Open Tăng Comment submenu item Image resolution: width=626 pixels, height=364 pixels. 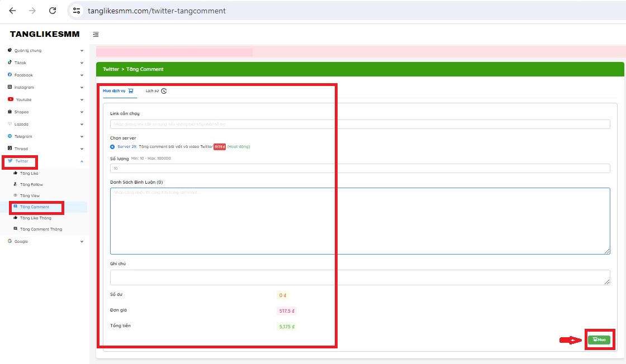[x=35, y=207]
